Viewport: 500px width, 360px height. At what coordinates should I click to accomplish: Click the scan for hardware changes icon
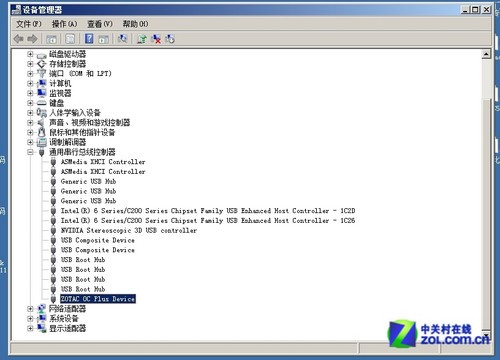pyautogui.click(x=122, y=39)
